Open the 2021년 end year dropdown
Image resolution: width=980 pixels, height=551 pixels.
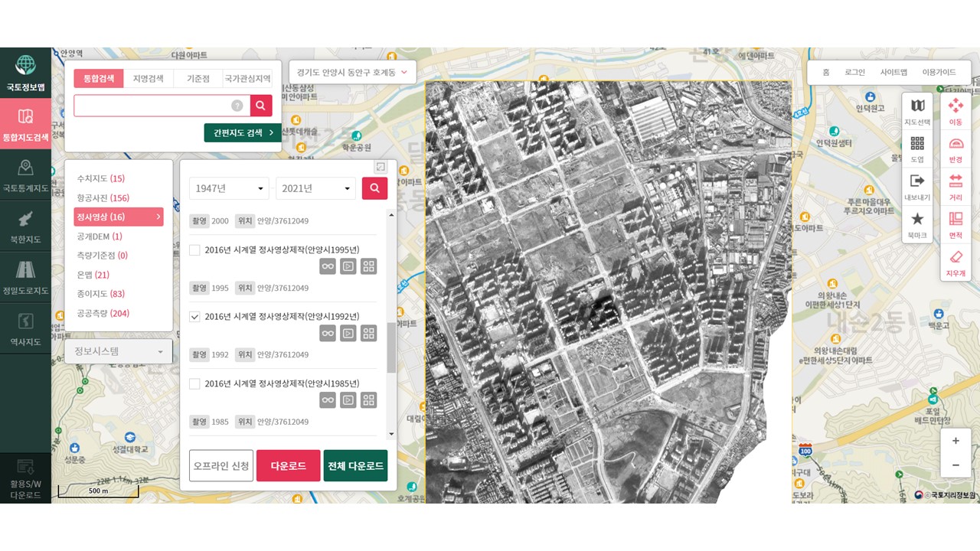[x=315, y=188]
